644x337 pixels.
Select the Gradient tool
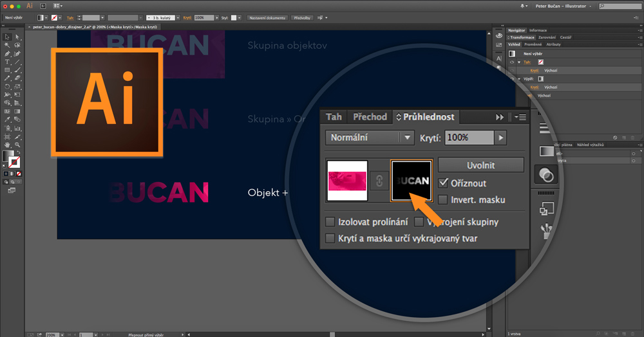click(17, 111)
